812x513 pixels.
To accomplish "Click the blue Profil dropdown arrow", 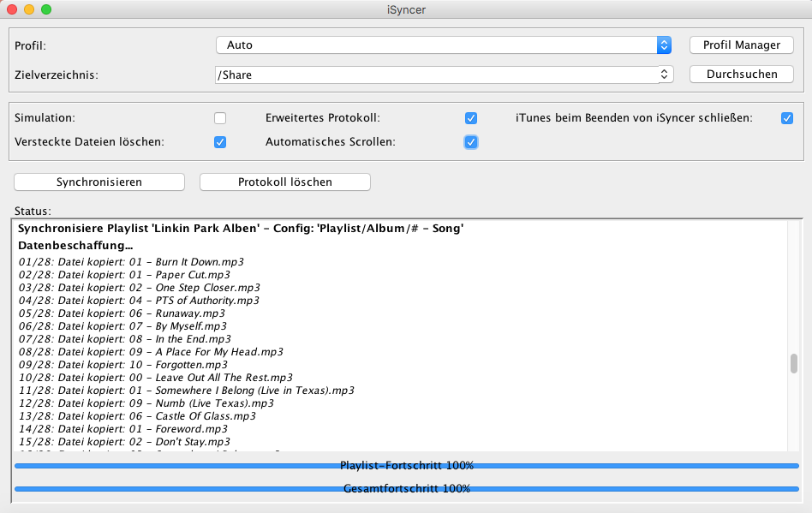I will coord(664,45).
